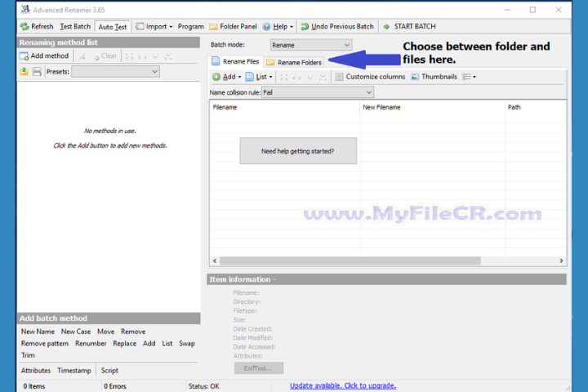Click the remove method scissors icon

click(x=82, y=56)
